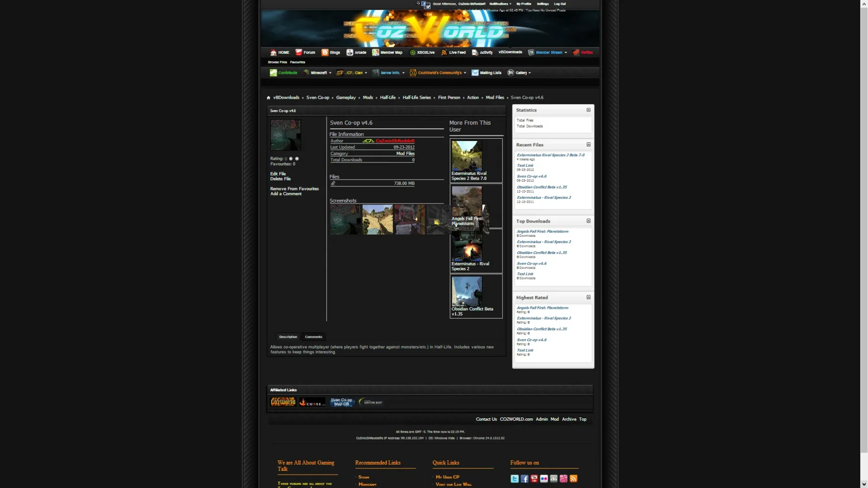Open the DeviantArt follow icon

pyautogui.click(x=553, y=479)
